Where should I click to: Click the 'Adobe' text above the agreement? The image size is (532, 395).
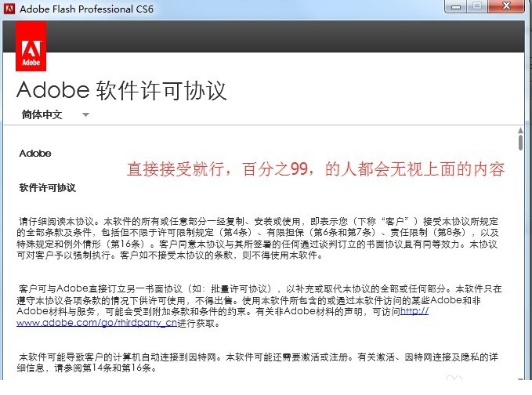[35, 154]
